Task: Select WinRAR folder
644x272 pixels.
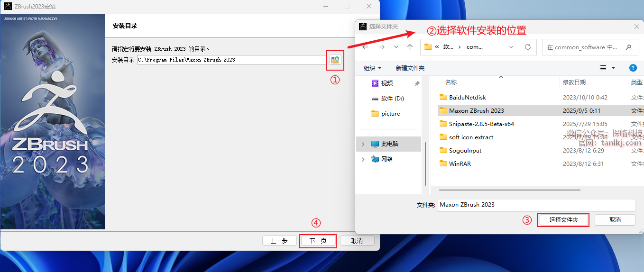Action: tap(460, 163)
